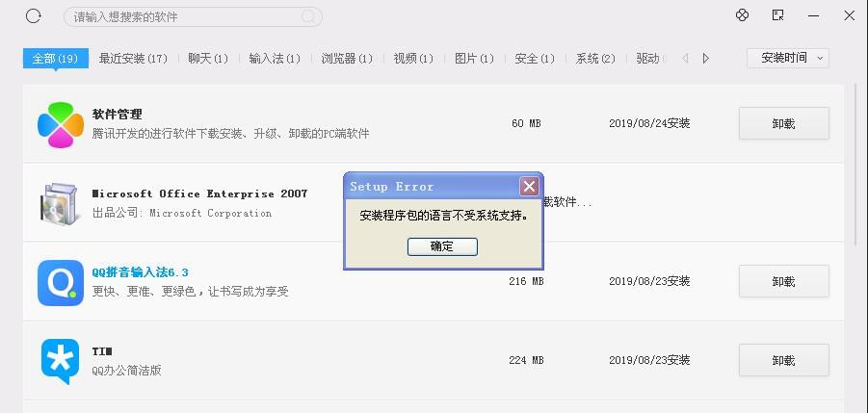868x413 pixels.
Task: Click the QQ拼音输入法 app icon
Action: 61,282
